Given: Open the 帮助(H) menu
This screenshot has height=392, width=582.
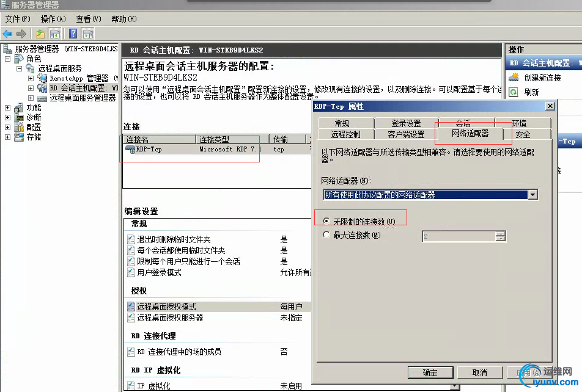Looking at the screenshot, I should (124, 19).
